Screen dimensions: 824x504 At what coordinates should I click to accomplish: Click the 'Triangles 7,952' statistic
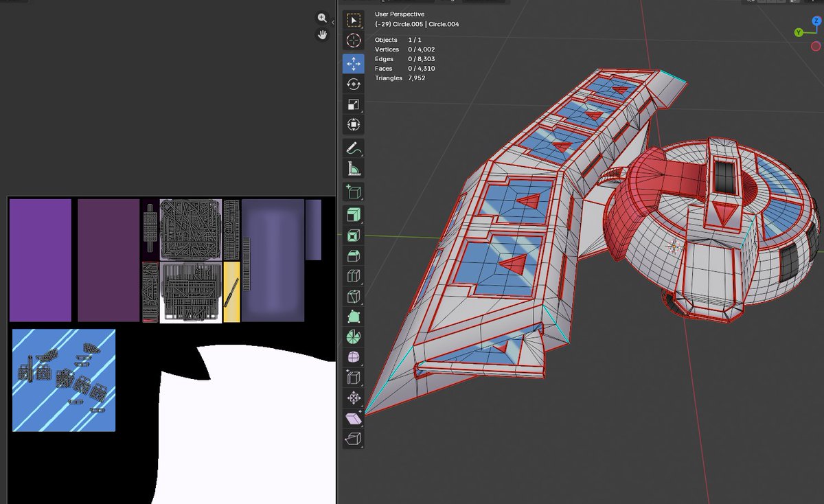pos(400,78)
